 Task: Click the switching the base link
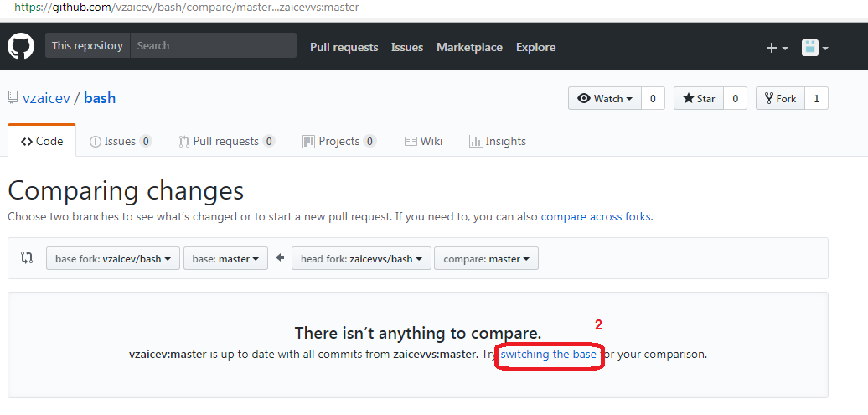pyautogui.click(x=548, y=354)
